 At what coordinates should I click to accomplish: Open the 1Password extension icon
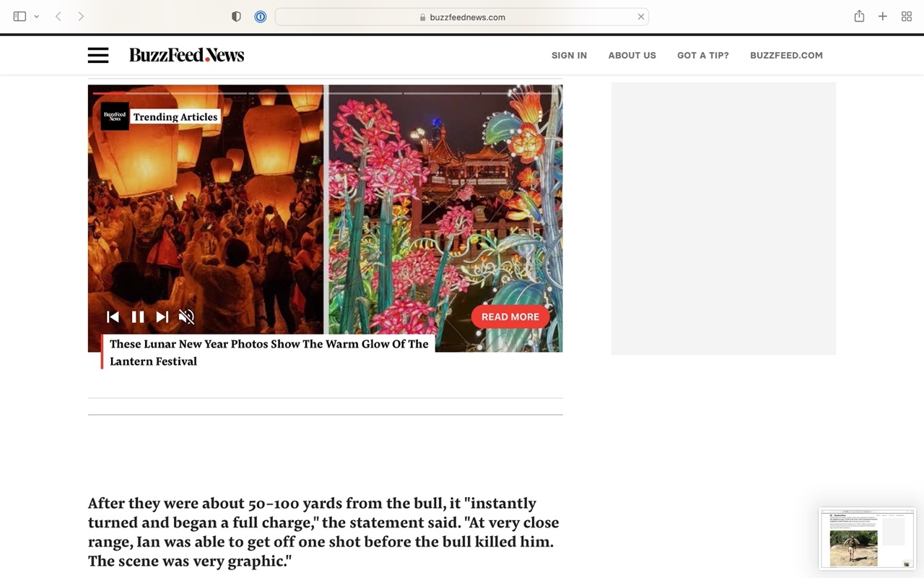point(261,17)
